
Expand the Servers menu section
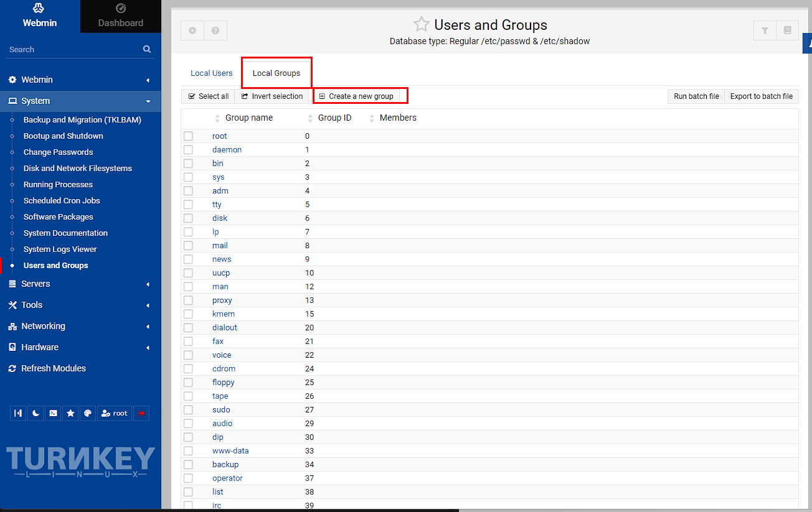pos(80,284)
